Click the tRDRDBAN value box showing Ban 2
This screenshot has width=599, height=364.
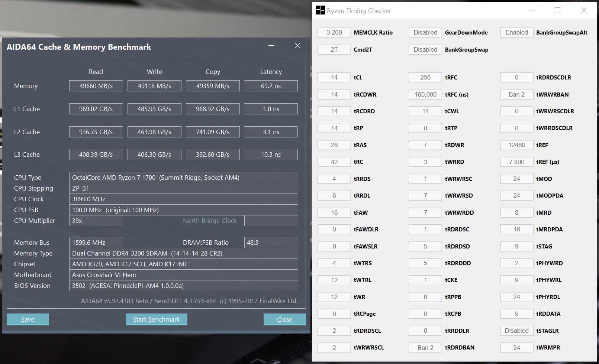click(425, 348)
